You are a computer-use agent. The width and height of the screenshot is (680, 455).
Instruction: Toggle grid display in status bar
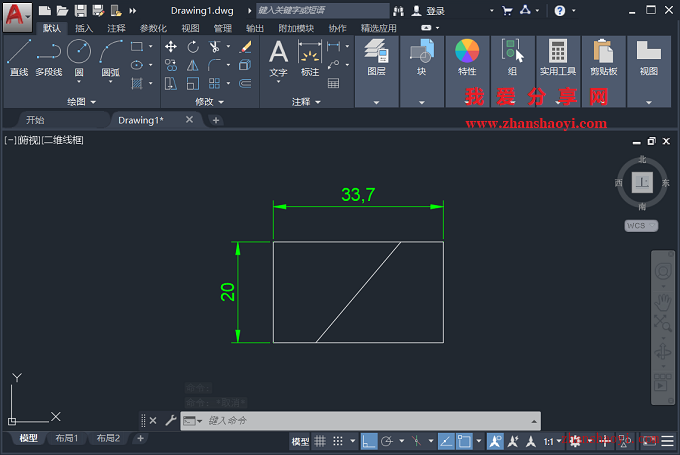point(320,441)
